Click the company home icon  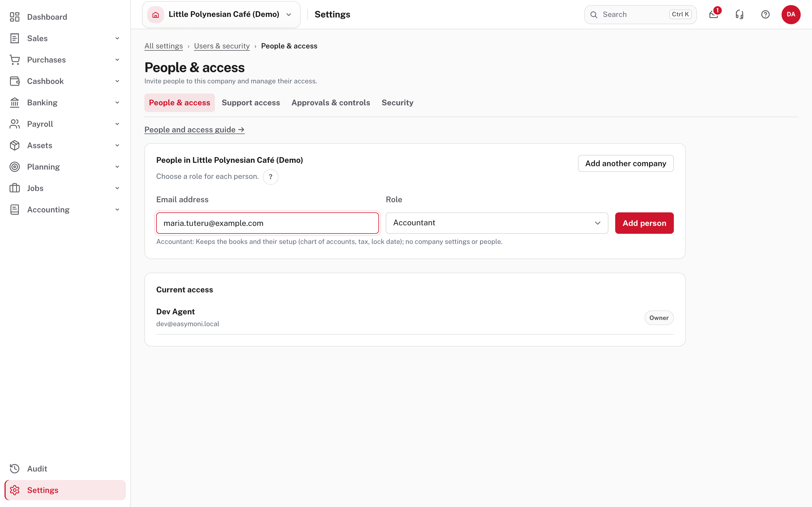156,14
